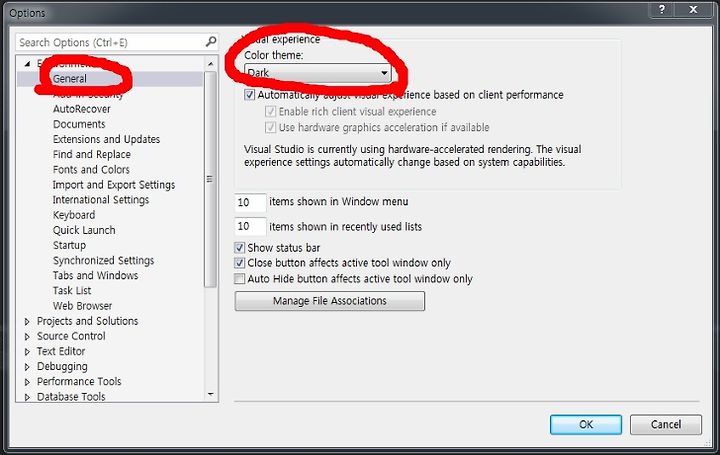Image resolution: width=720 pixels, height=455 pixels.
Task: Confirm with the OK button
Action: (586, 425)
